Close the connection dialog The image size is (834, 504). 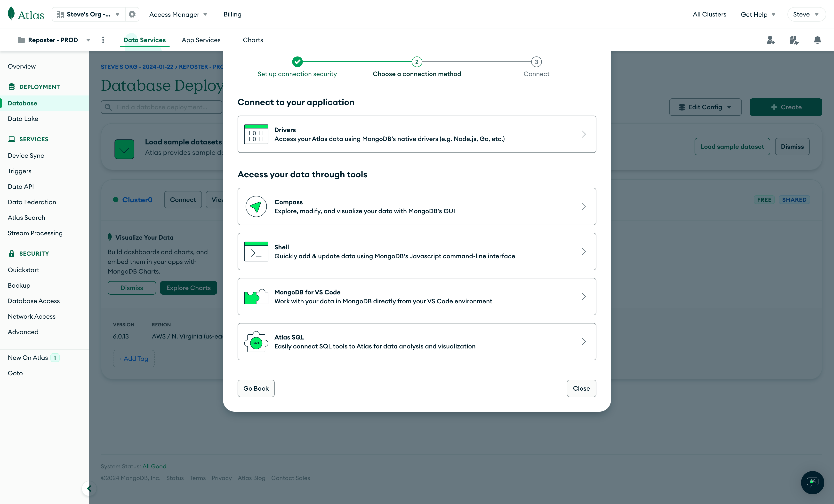point(582,388)
